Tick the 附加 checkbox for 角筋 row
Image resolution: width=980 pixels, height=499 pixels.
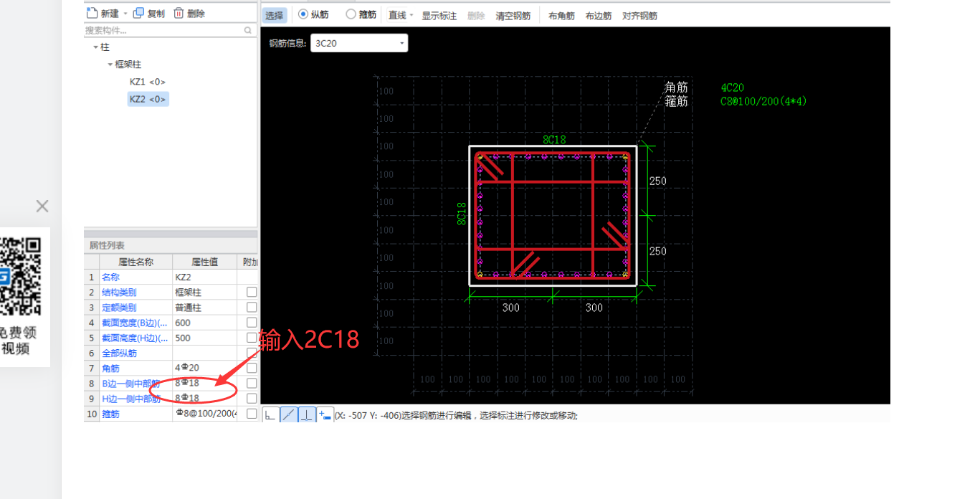pyautogui.click(x=252, y=368)
